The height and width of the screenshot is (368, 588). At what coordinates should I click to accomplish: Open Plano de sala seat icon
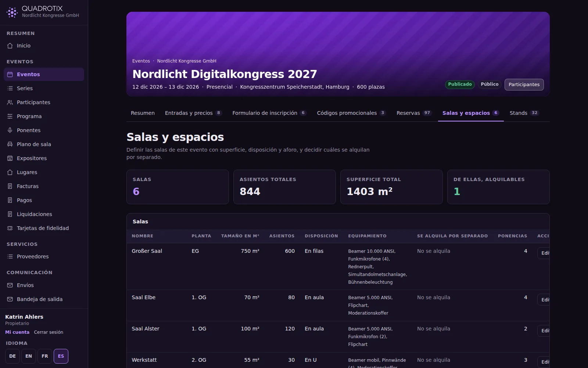coord(10,144)
